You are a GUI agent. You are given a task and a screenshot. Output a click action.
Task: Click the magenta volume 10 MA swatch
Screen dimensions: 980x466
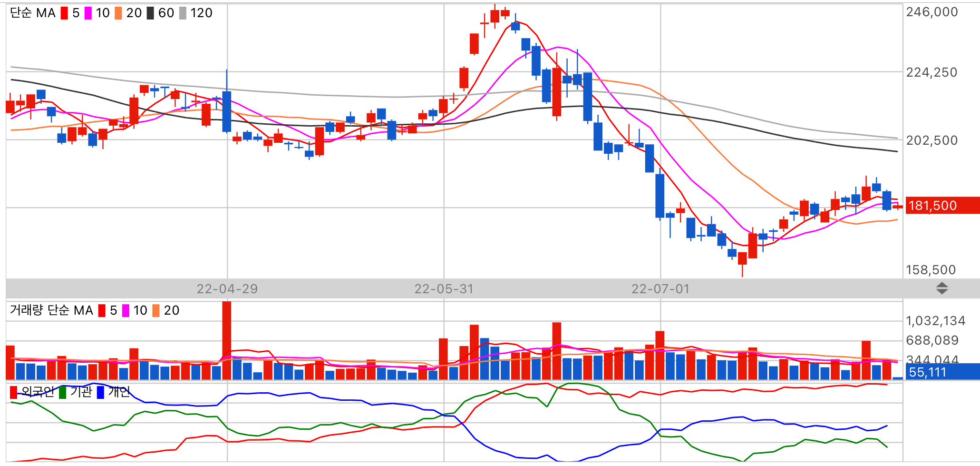point(126,310)
